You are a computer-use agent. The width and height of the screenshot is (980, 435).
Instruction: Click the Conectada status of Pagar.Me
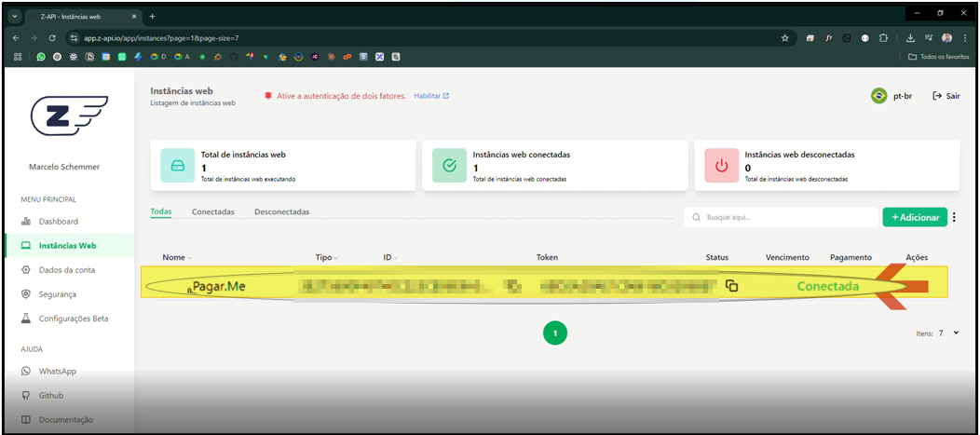[x=828, y=286]
